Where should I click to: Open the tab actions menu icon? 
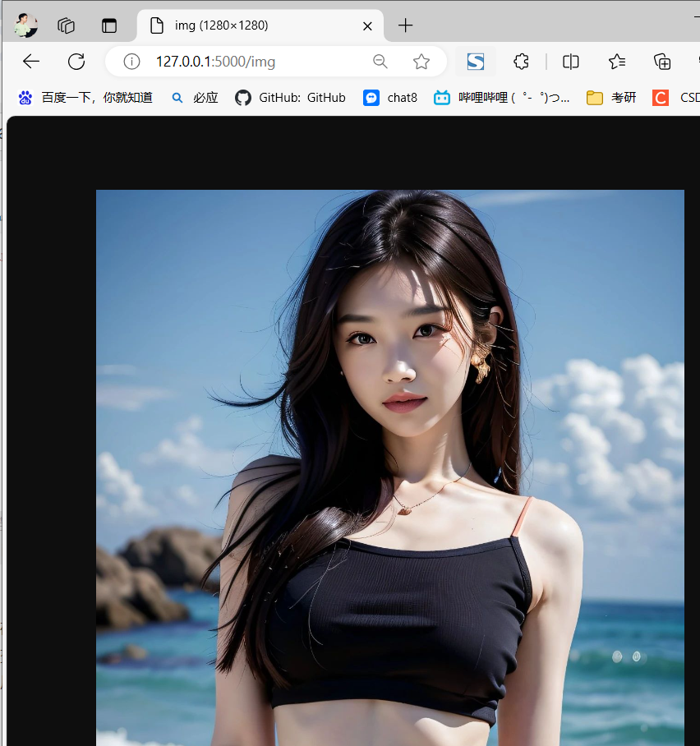pyautogui.click(x=109, y=25)
